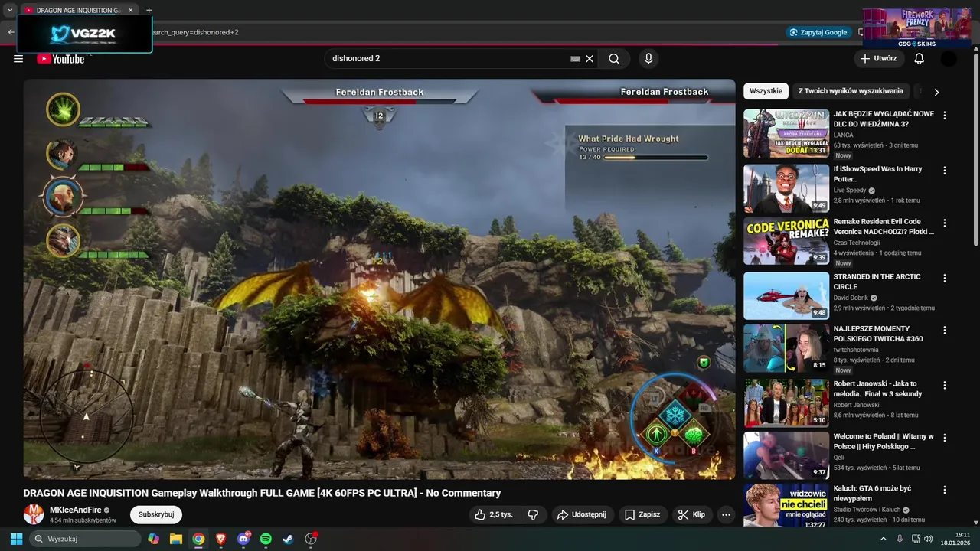Screen dimensions: 980x551
Task: Click the browser address bar URL
Action: (x=195, y=32)
